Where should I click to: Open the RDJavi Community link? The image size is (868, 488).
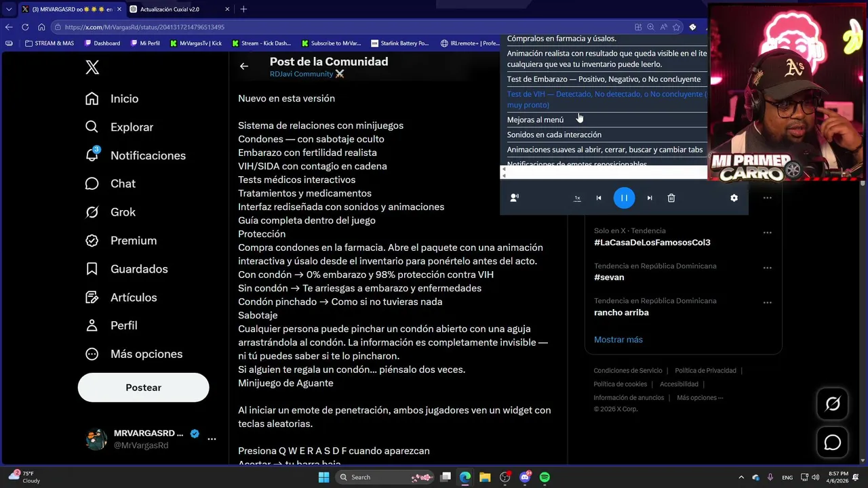point(307,74)
